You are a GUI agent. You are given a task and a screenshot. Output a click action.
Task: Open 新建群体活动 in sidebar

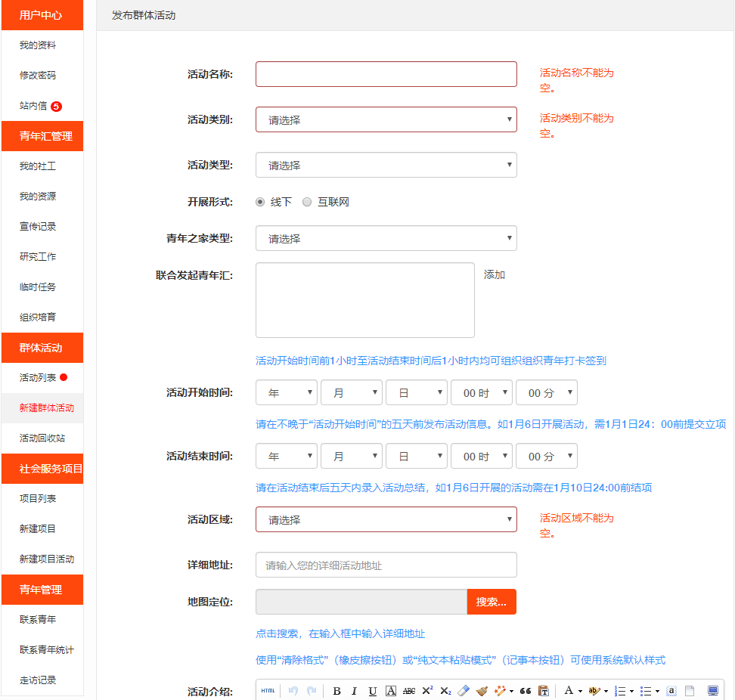[x=46, y=408]
